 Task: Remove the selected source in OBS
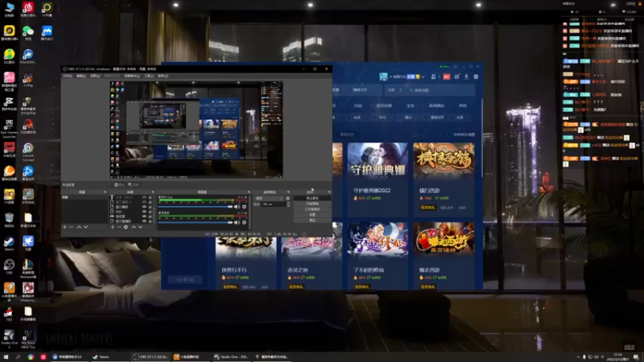[119, 227]
